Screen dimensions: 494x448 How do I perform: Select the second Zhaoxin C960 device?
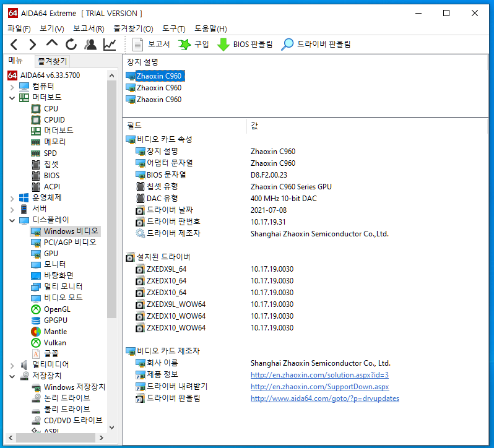154,88
